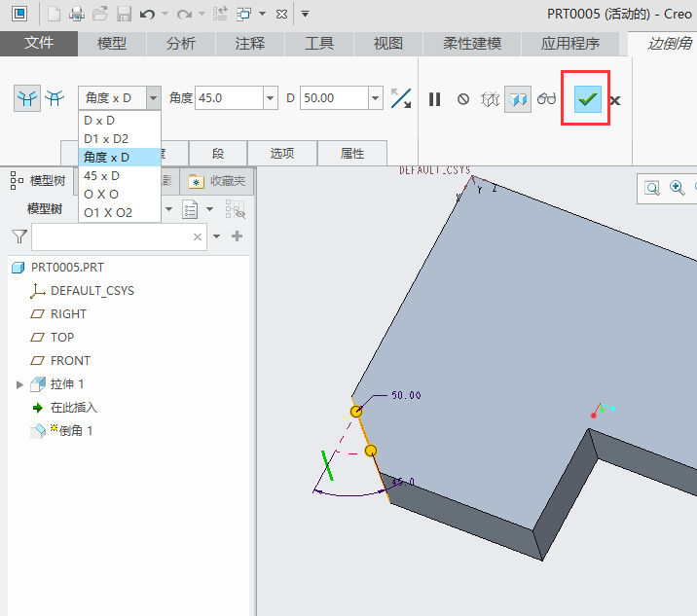Click the model tree search field

tap(113, 236)
